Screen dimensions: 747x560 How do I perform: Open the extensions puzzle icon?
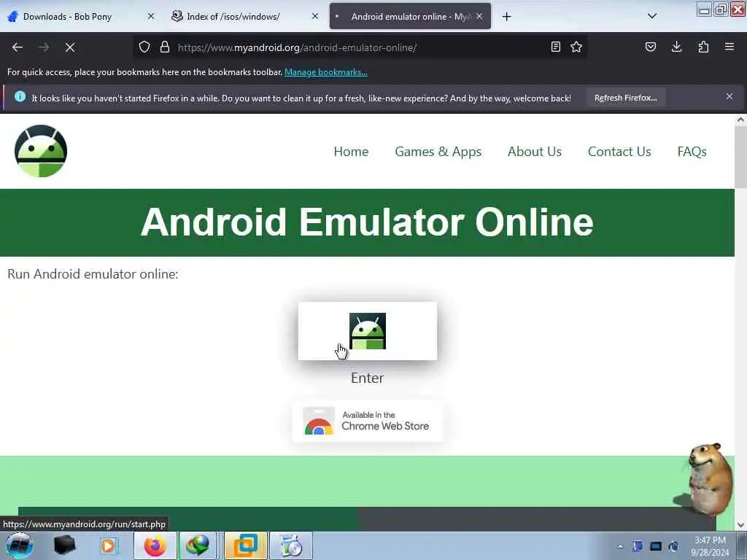[703, 47]
